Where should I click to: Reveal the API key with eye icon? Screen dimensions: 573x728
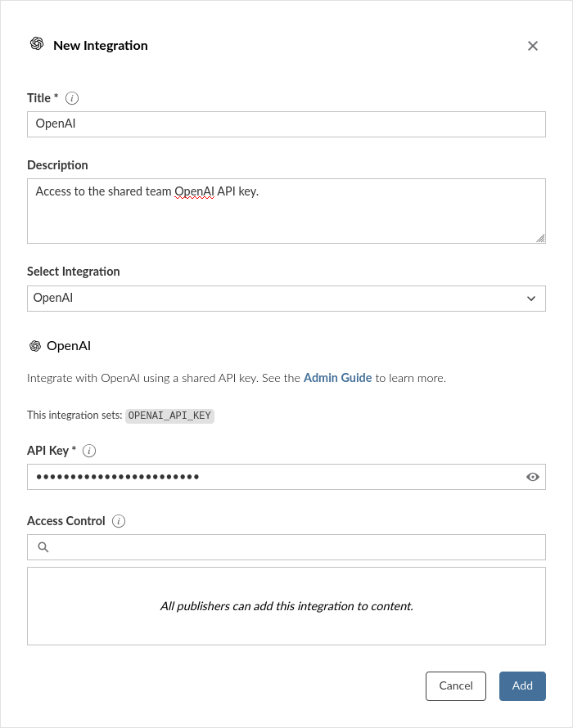pyautogui.click(x=533, y=477)
